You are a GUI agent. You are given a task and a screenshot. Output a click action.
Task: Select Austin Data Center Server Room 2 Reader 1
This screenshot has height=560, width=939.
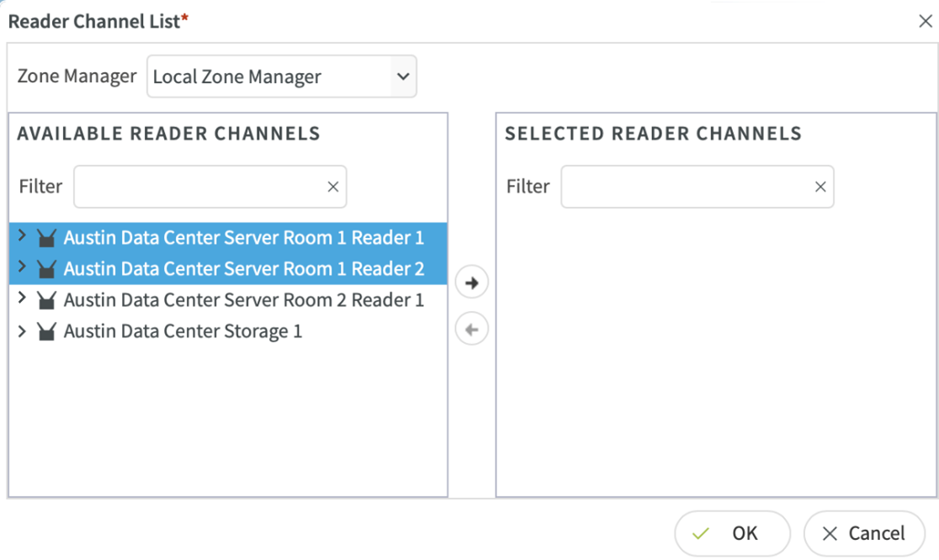coord(243,300)
